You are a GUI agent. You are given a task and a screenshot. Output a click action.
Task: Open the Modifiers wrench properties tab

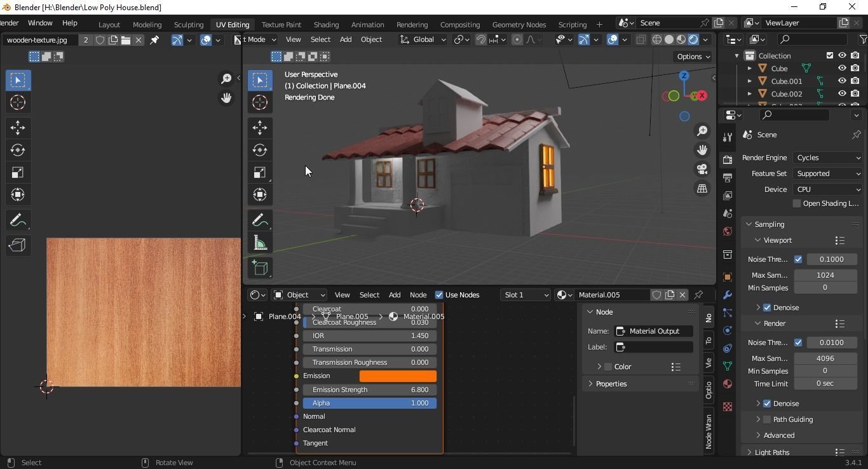coord(728,295)
